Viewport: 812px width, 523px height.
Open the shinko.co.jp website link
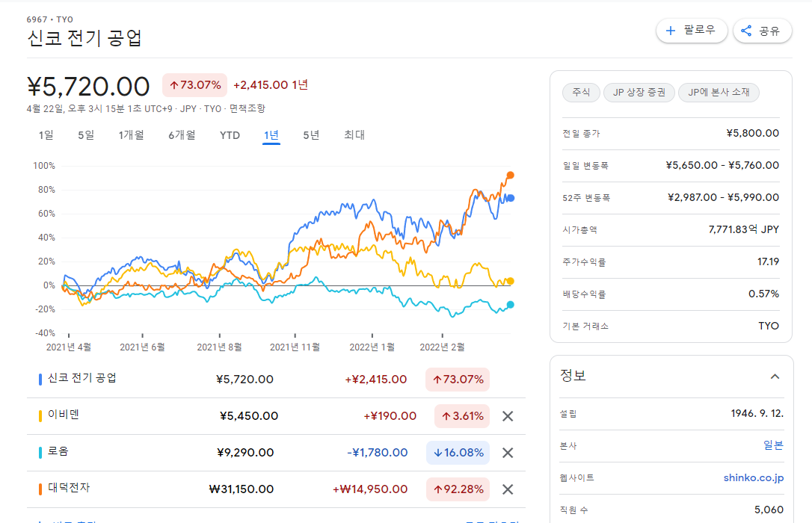pos(754,477)
